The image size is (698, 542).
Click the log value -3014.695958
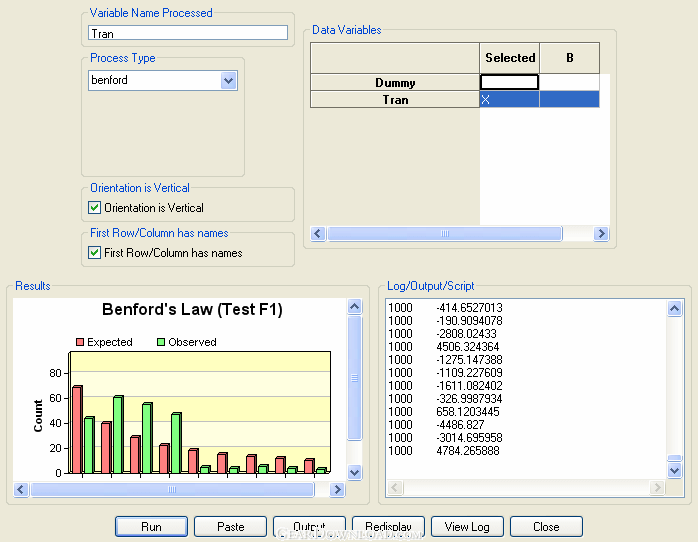tap(469, 437)
